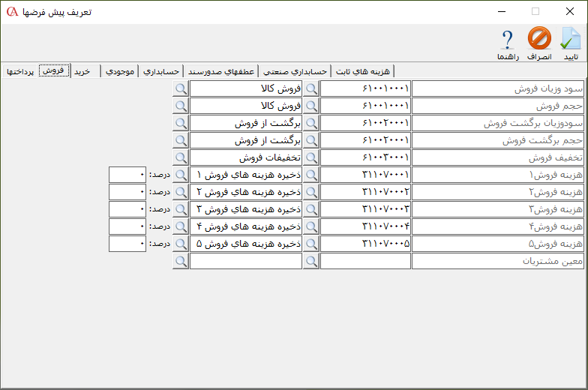The width and height of the screenshot is (588, 390).
Task: Click the درصد field for هزینه فروش4
Action: (x=127, y=226)
